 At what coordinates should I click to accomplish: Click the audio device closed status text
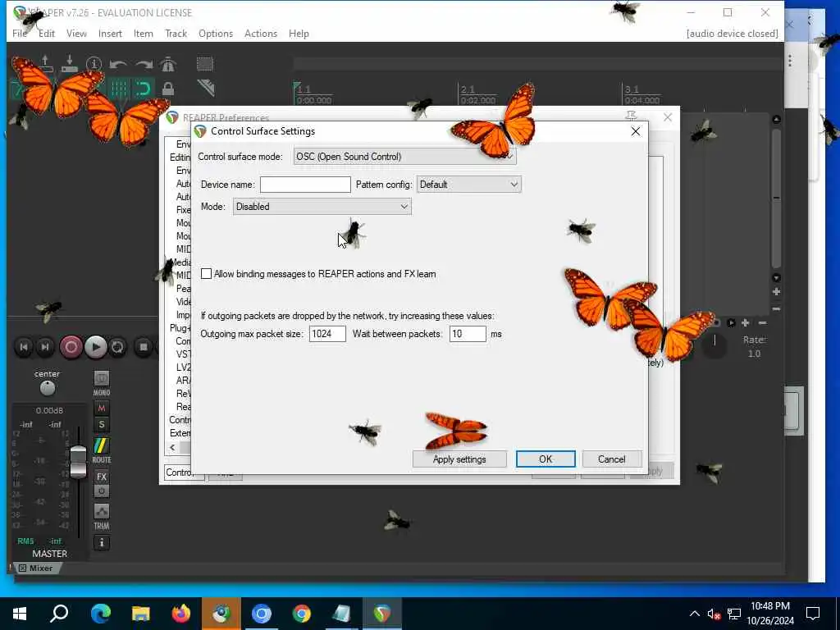[732, 33]
